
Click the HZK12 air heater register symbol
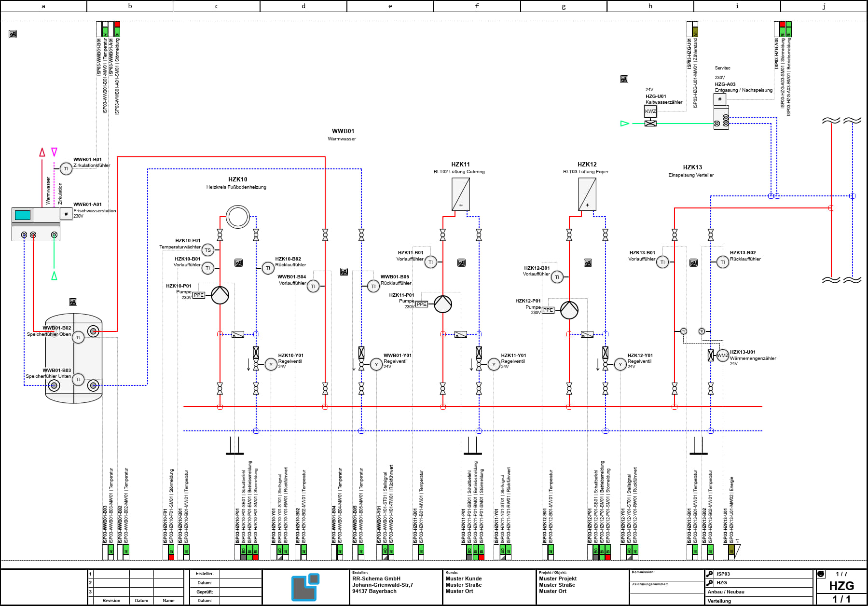(x=587, y=194)
